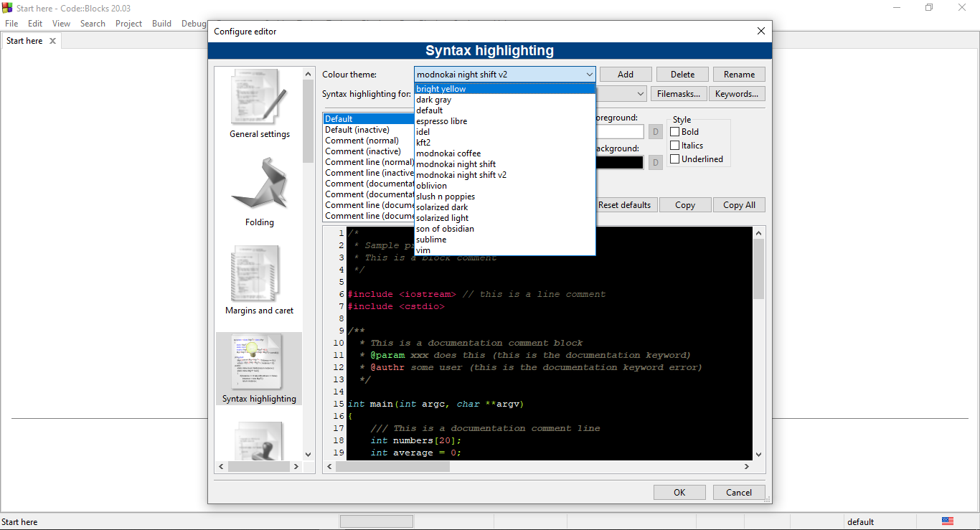Confirm with the OK button
The height and width of the screenshot is (530, 980).
pyautogui.click(x=679, y=493)
